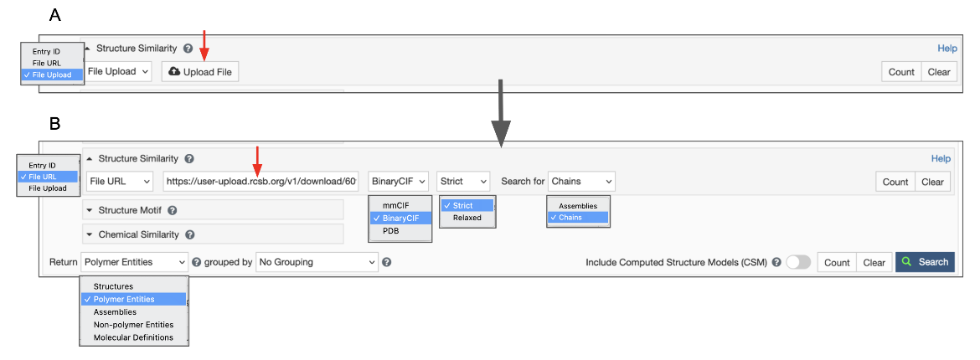
Task: Click help icon after No Grouping dropdown
Action: (x=386, y=262)
